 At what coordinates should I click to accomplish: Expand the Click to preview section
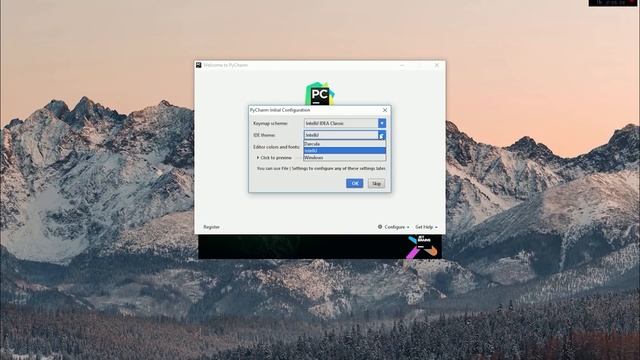coord(274,158)
